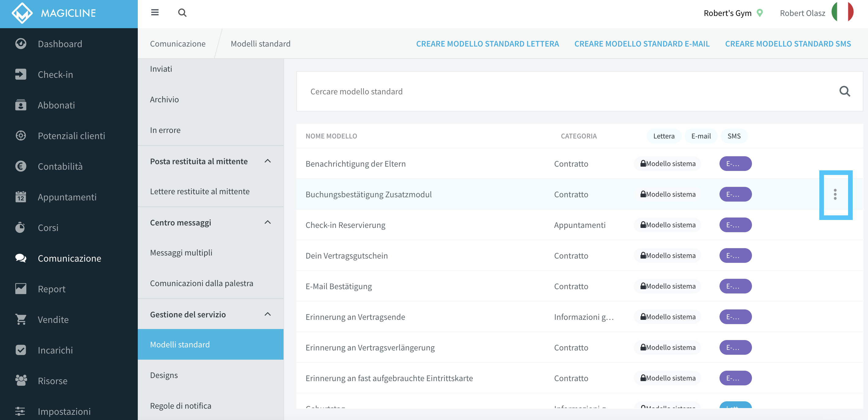Toggle the SMS filter chip
This screenshot has height=420, width=868.
pyautogui.click(x=734, y=136)
